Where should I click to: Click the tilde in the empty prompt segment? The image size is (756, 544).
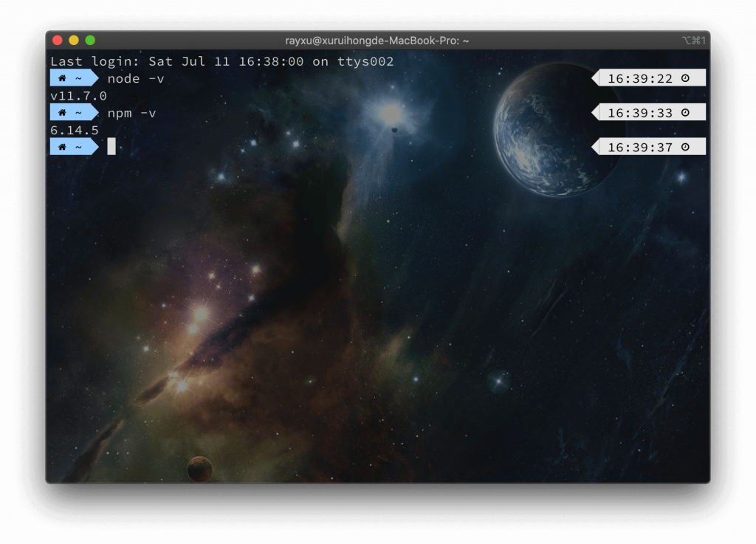[x=78, y=146]
